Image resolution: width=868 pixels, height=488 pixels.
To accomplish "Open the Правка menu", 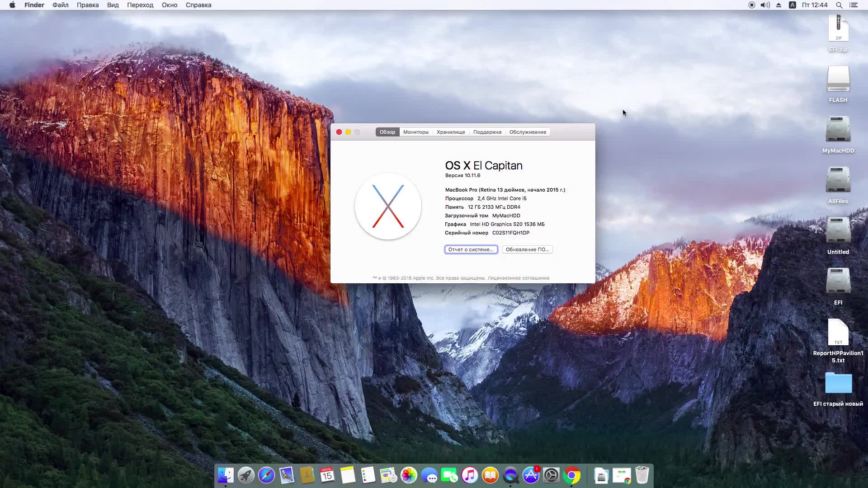I will [x=88, y=5].
